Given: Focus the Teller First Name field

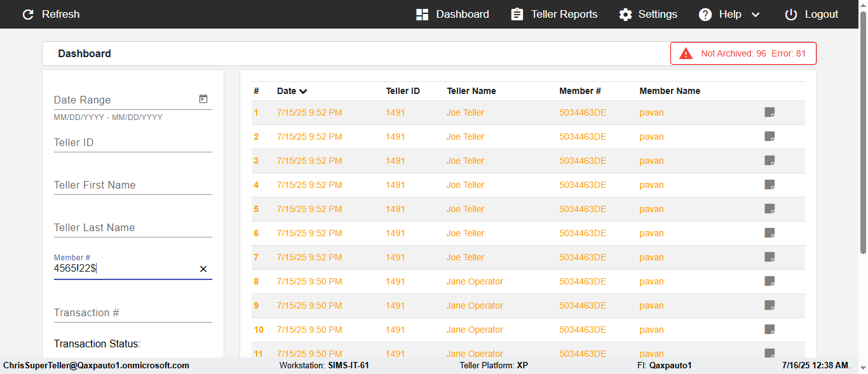Looking at the screenshot, I should pos(132,185).
